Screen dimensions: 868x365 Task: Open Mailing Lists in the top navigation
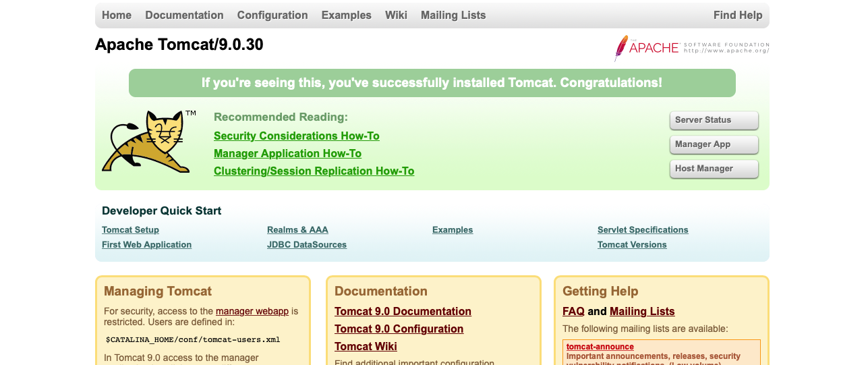[453, 15]
